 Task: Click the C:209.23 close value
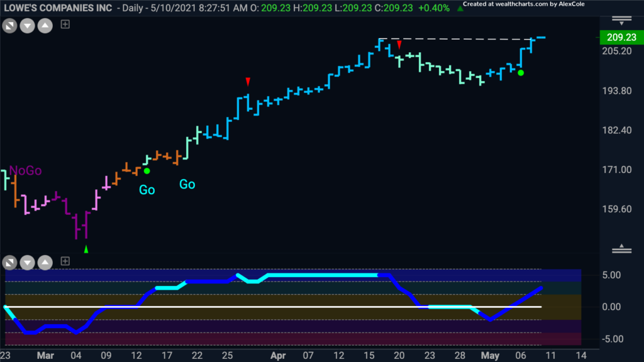[394, 8]
